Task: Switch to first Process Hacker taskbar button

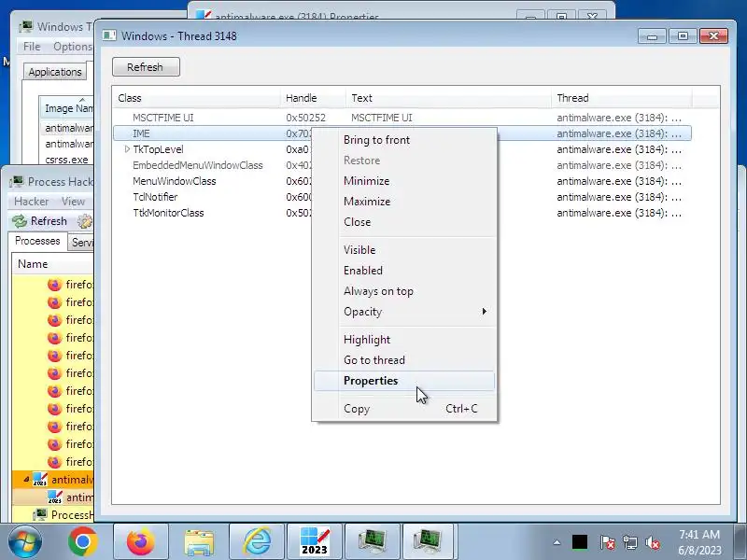Action: click(x=372, y=541)
